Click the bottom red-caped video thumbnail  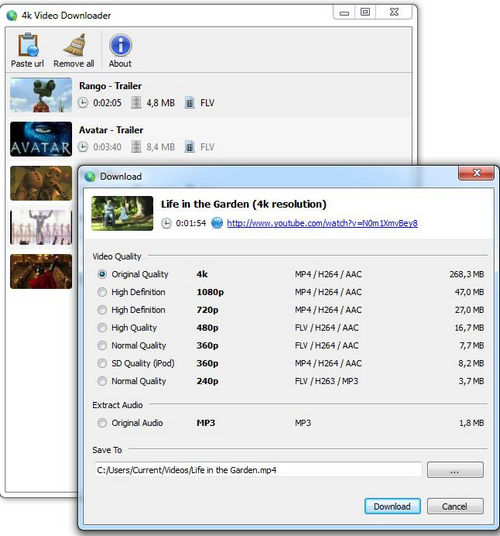(x=41, y=271)
